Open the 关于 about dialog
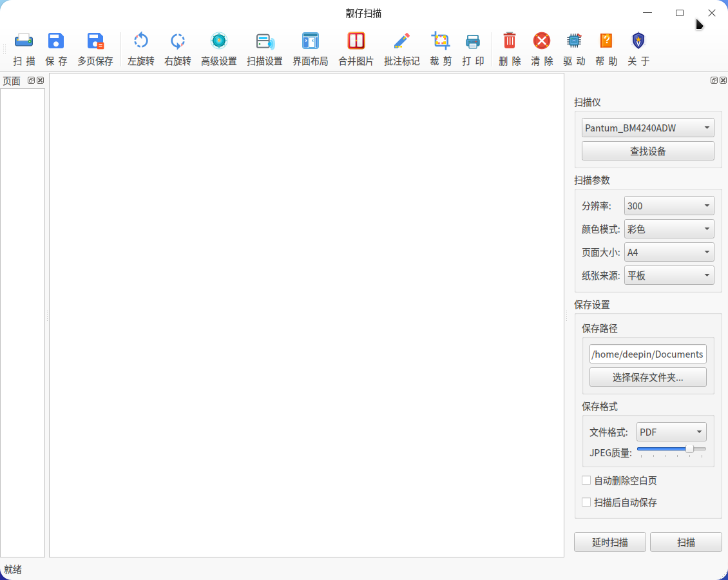The height and width of the screenshot is (580, 728). [638, 49]
